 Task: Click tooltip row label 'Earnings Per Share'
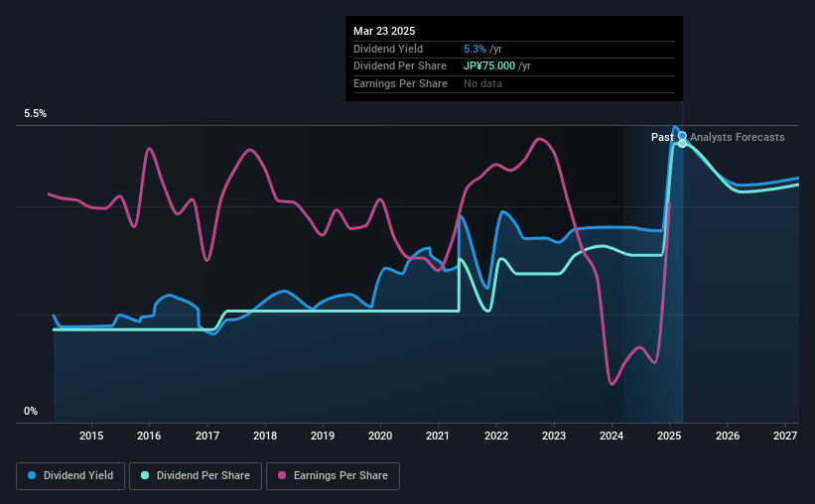click(x=400, y=83)
